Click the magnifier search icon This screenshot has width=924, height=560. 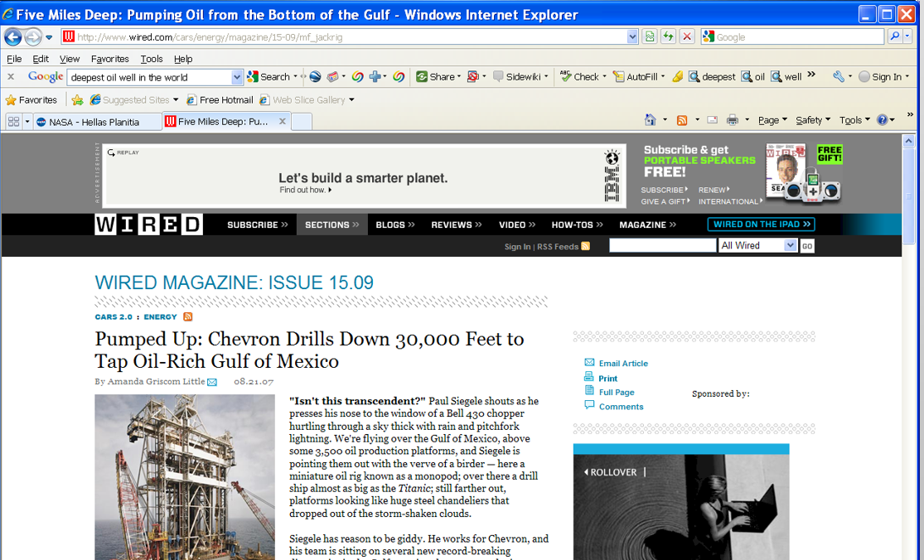click(894, 36)
